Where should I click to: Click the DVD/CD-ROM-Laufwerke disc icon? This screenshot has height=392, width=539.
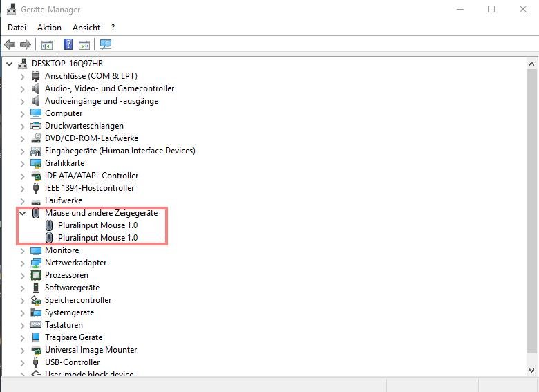coord(36,138)
